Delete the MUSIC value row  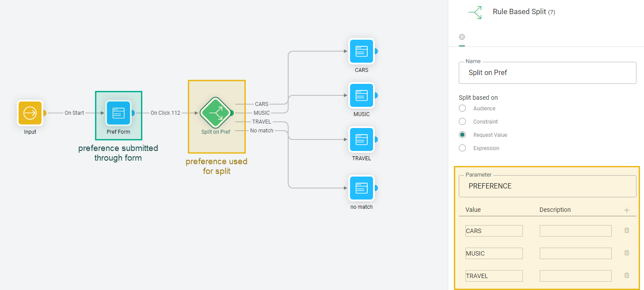click(x=626, y=253)
